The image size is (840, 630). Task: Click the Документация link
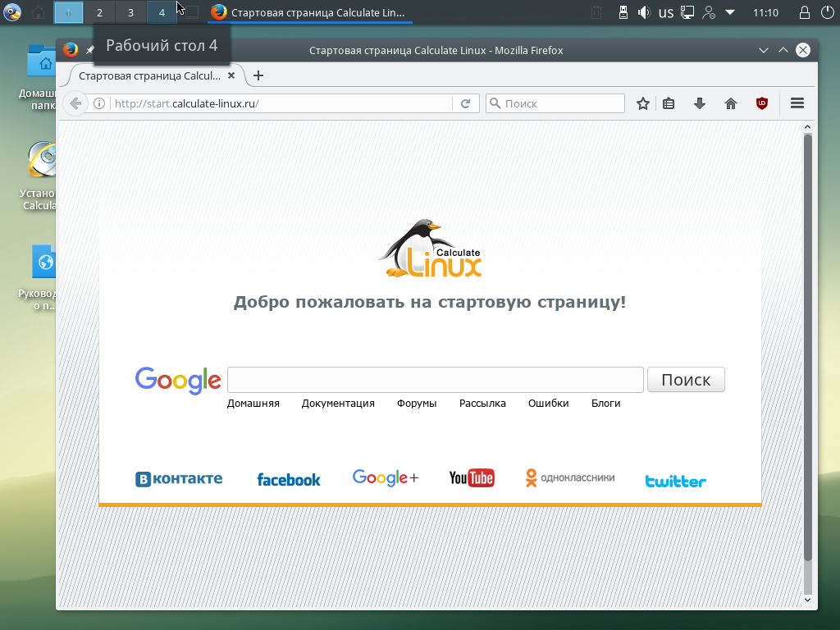pyautogui.click(x=338, y=404)
